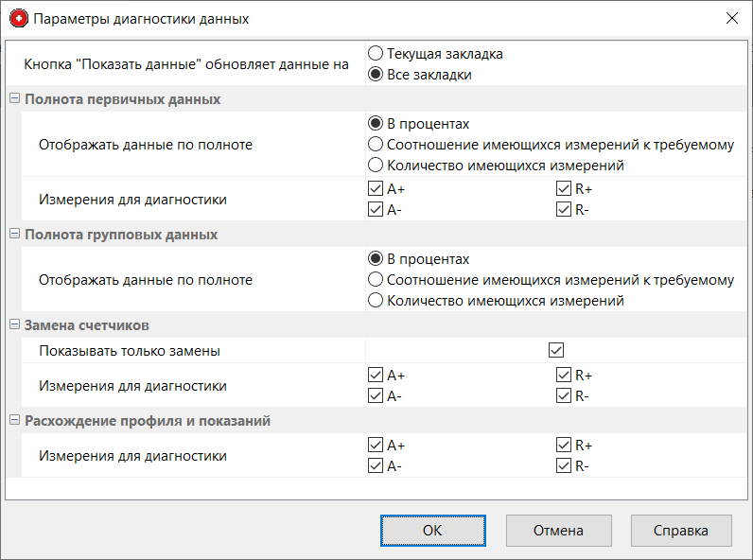
Task: Select the 'Текущая закладка' radio option
Action: point(376,54)
